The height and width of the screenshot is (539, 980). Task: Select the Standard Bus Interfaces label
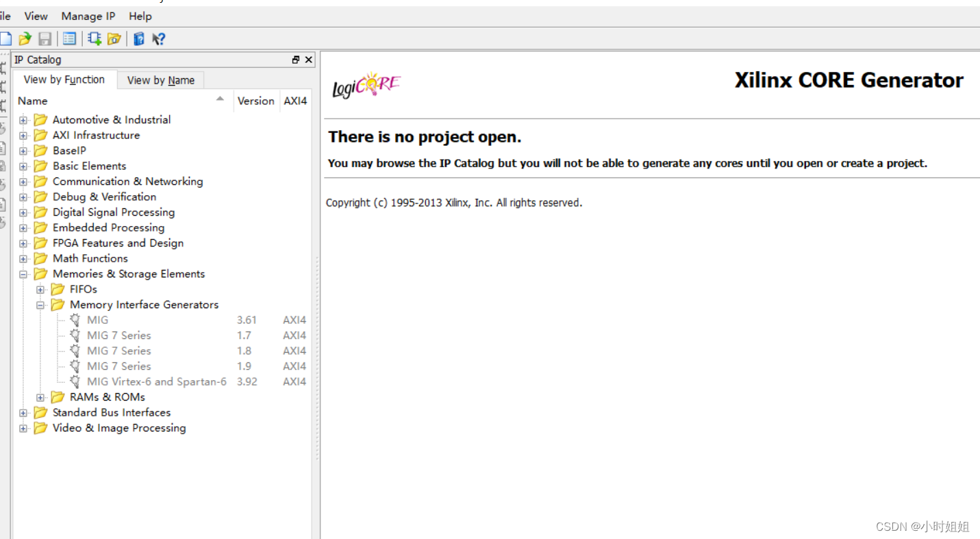tap(112, 412)
